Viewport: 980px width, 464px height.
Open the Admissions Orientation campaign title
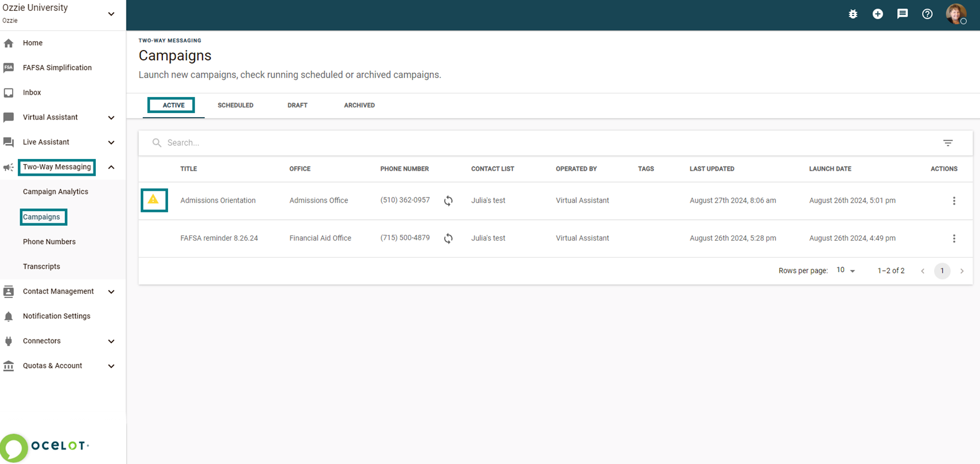click(x=218, y=200)
